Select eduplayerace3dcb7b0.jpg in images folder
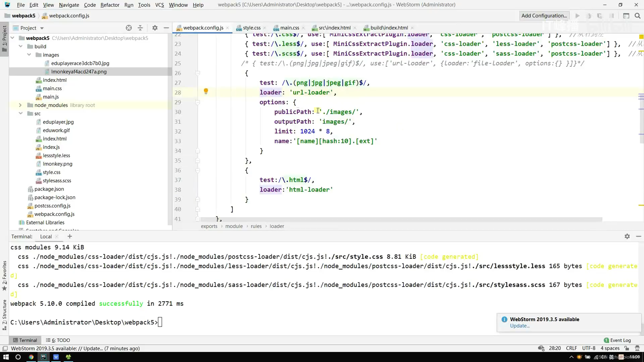The image size is (644, 362). tap(80, 63)
